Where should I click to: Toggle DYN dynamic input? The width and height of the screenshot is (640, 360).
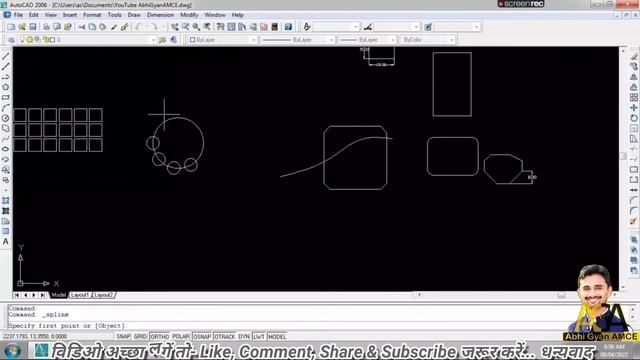click(244, 337)
